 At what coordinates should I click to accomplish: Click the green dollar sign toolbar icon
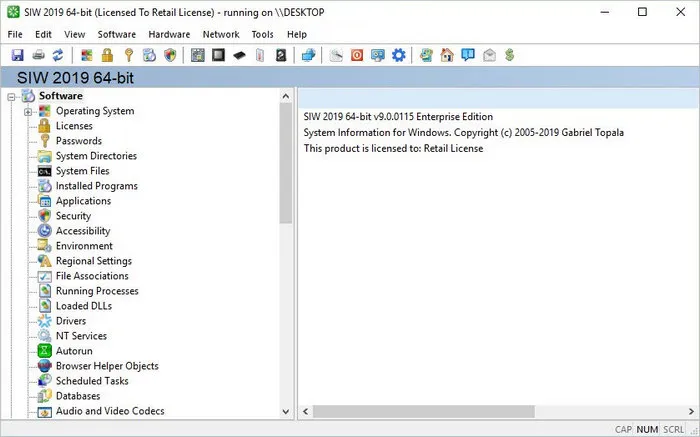point(509,55)
